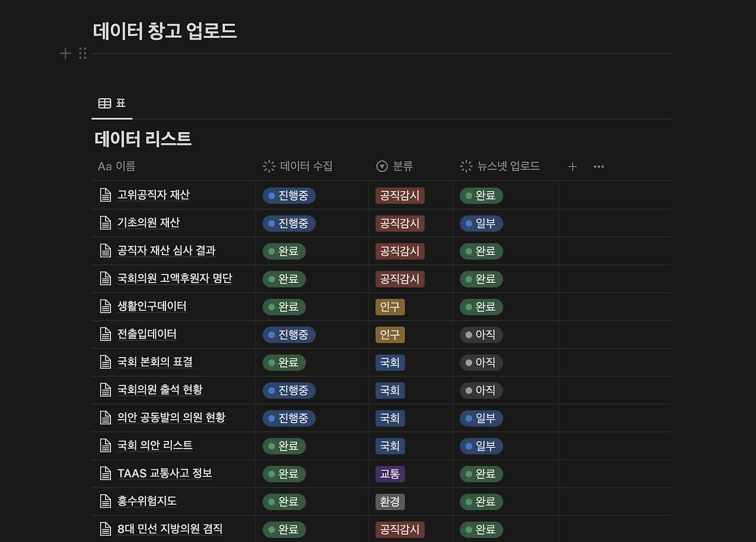This screenshot has width=756, height=542.
Task: Click the plus icon to insert a new block
Action: pos(66,53)
